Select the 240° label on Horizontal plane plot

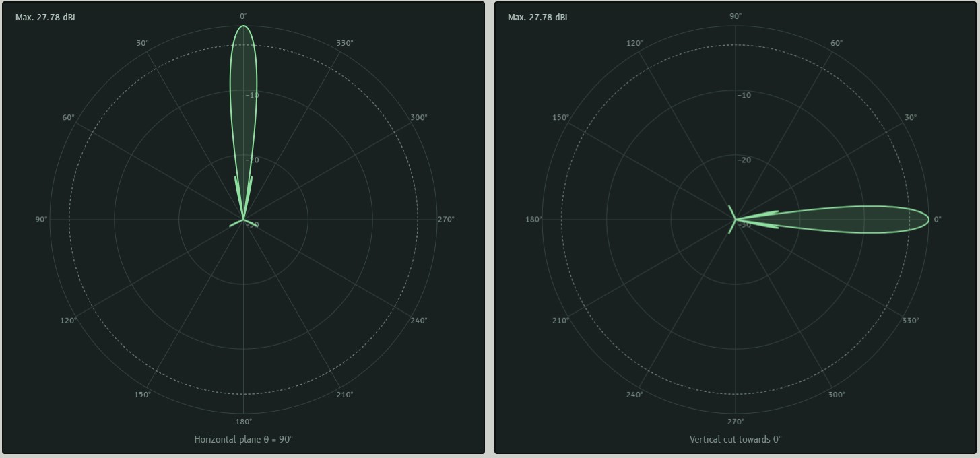419,321
